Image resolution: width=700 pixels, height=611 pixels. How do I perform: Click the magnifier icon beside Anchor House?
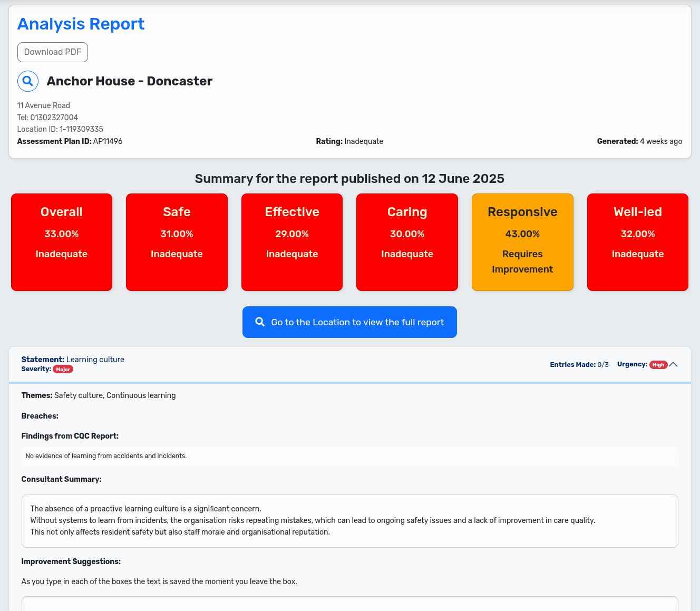(28, 81)
